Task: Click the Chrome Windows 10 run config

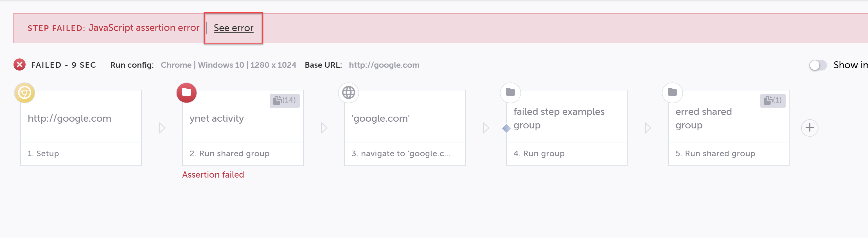Action: (228, 65)
